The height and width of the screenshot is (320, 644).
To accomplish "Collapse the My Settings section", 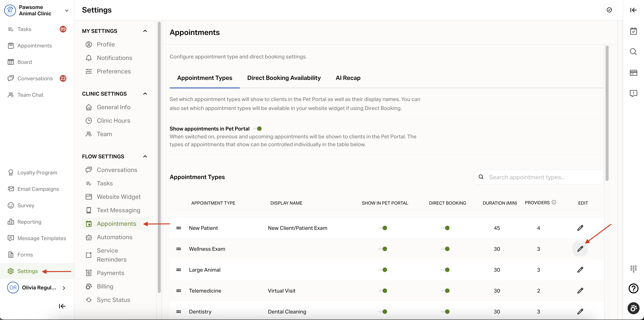I will 145,31.
